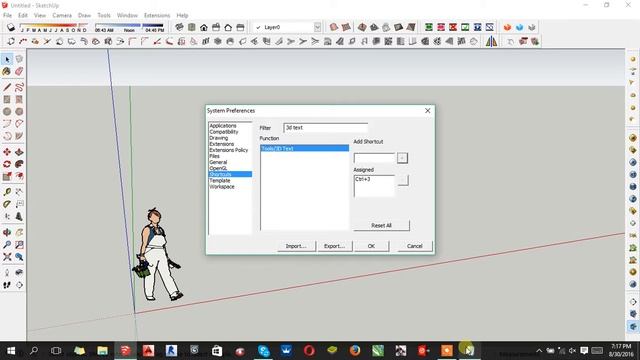Open the Layer0 layer dropdown
This screenshot has width=640, height=360.
click(317, 27)
